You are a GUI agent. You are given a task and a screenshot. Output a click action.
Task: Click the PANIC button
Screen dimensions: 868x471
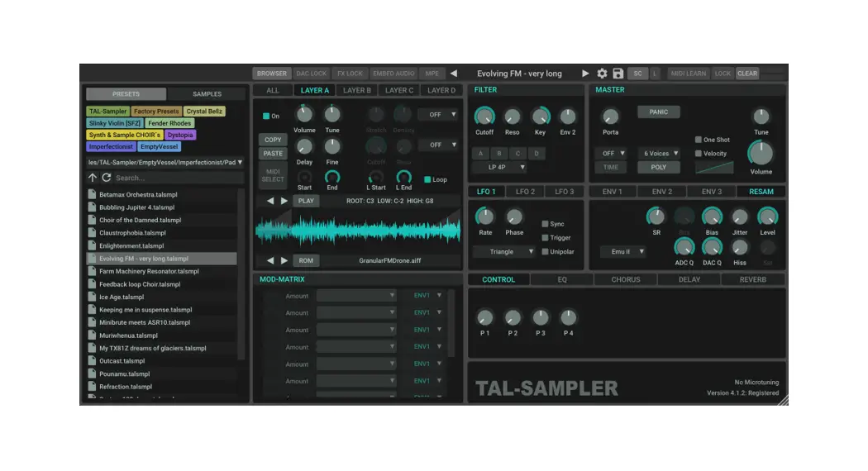tap(658, 112)
